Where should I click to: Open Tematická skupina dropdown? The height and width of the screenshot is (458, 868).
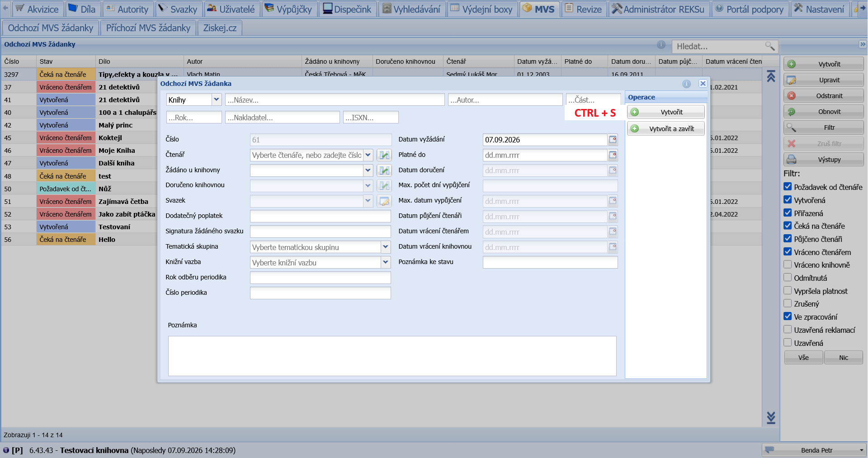point(386,247)
